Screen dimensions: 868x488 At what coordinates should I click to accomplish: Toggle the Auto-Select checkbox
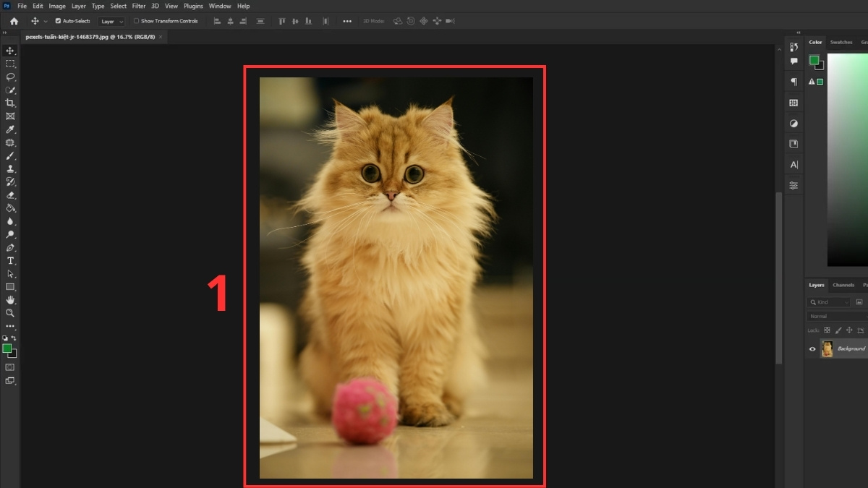point(59,21)
